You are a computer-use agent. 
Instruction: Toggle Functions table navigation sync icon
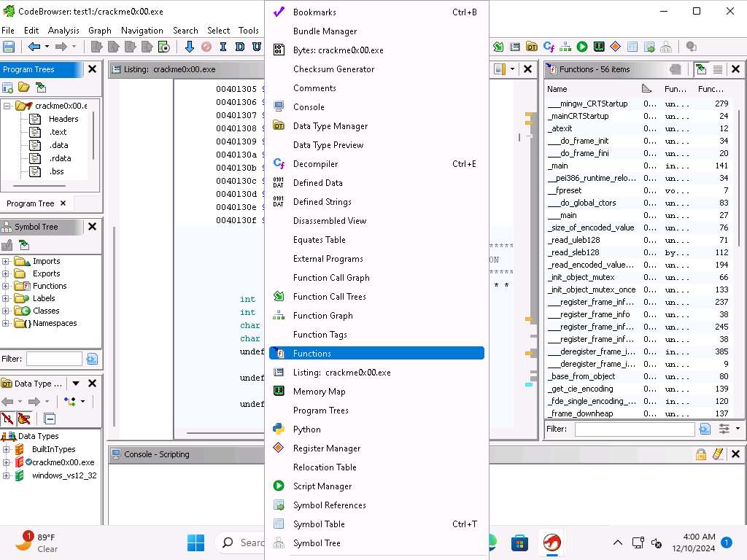click(700, 69)
